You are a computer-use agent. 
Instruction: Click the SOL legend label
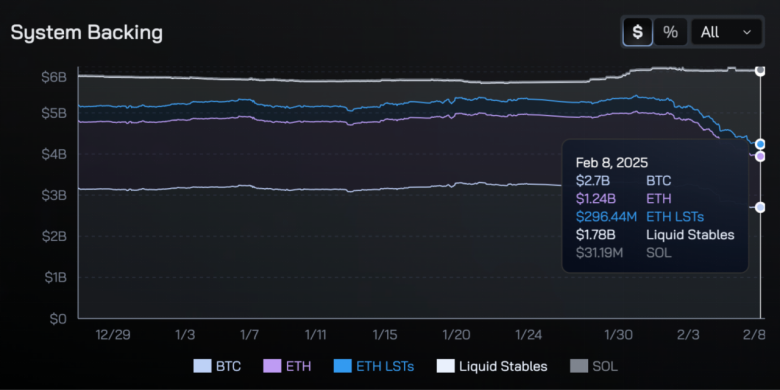[605, 367]
